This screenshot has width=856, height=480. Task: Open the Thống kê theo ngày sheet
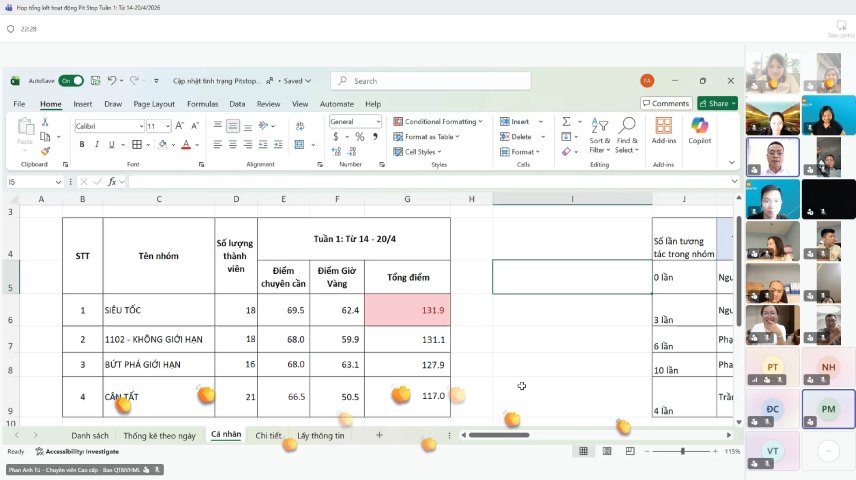(159, 435)
